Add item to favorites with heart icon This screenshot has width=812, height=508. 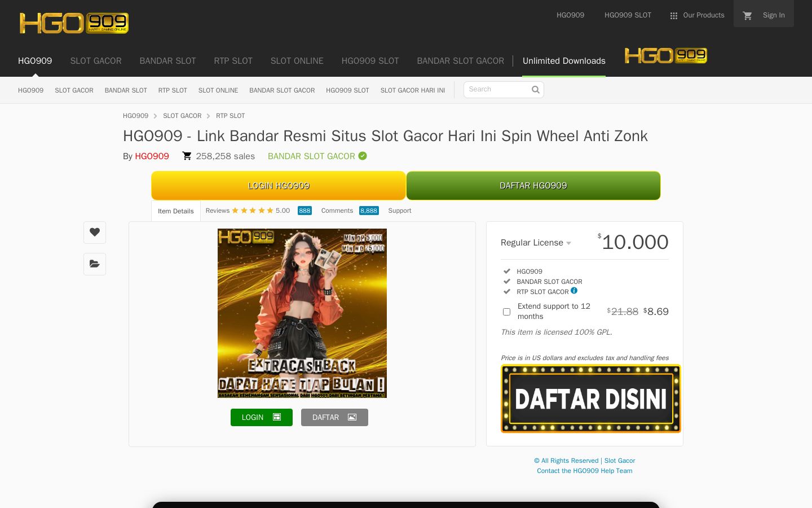(x=95, y=232)
